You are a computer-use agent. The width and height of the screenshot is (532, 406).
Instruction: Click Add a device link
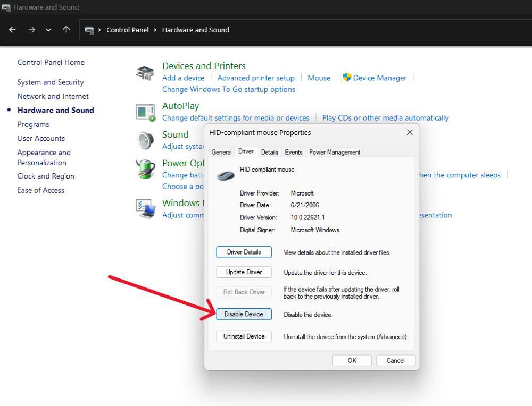tap(183, 78)
